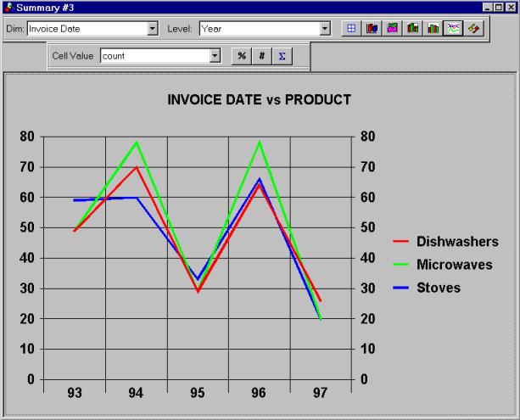520x420 pixels.
Task: Pick the stacked bar chart icon
Action: pyautogui.click(x=413, y=28)
